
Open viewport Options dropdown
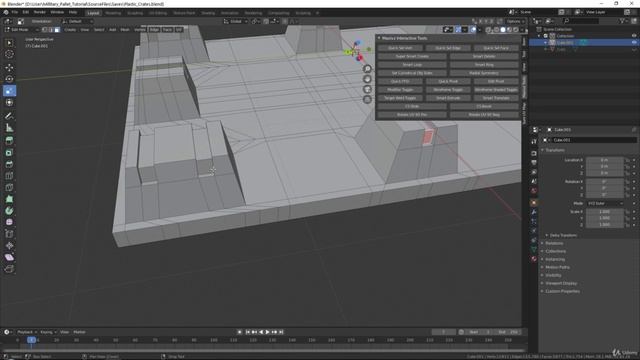tap(516, 21)
